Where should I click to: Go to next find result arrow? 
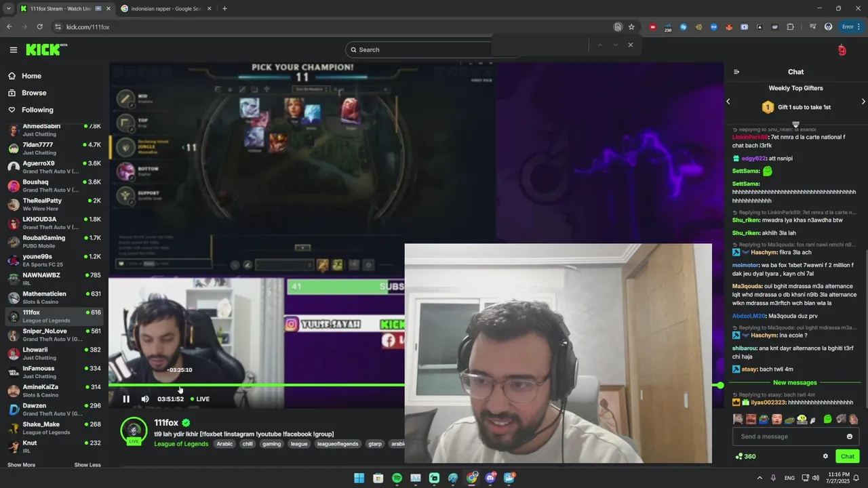pyautogui.click(x=615, y=45)
